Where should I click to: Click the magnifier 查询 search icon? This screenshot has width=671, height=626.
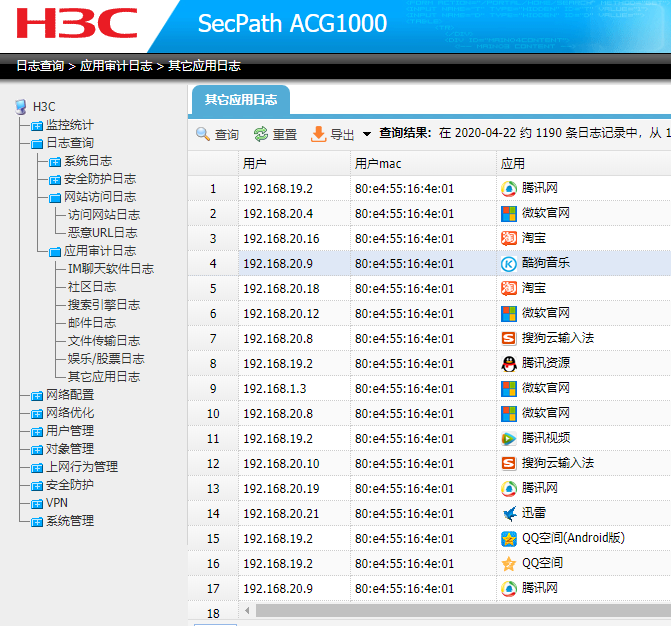[202, 134]
